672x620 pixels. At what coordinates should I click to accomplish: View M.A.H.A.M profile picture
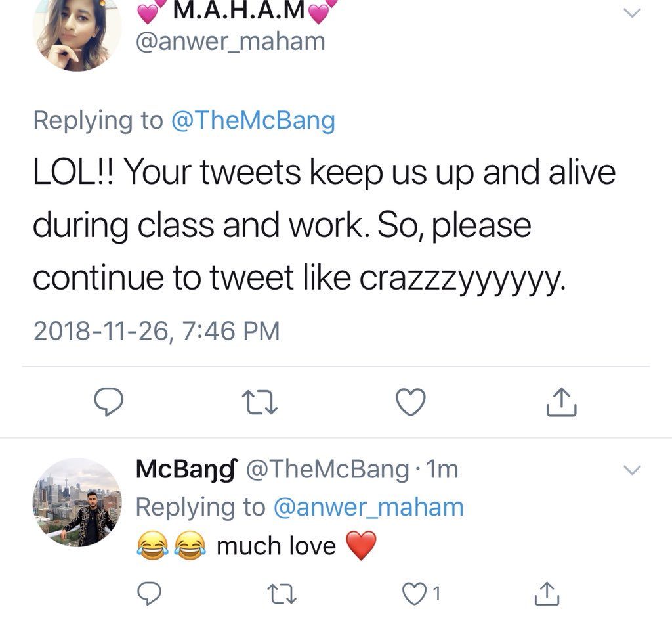77,33
